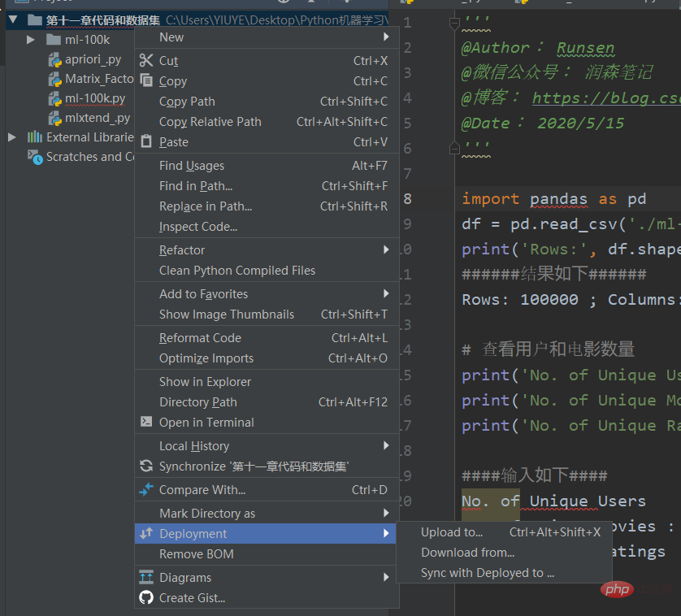
Task: Expand the ml-100k folder
Action: pos(30,40)
